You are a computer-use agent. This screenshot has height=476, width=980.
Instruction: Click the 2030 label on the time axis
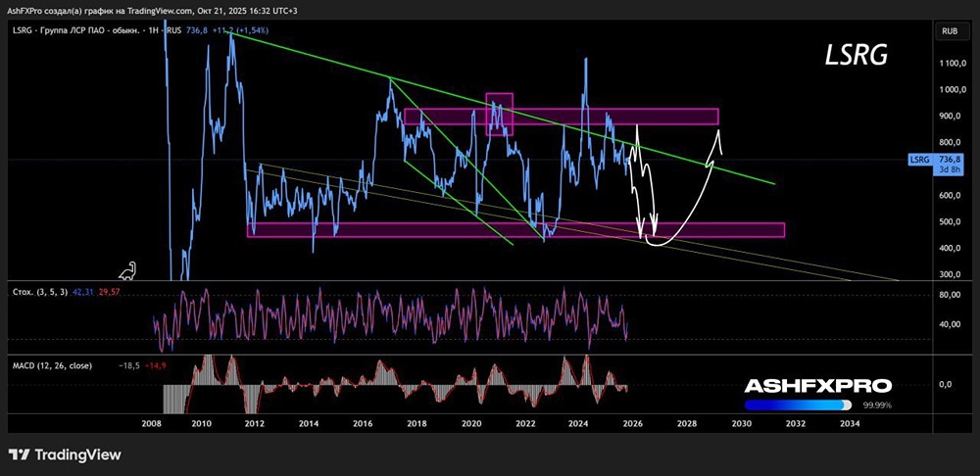tap(741, 423)
